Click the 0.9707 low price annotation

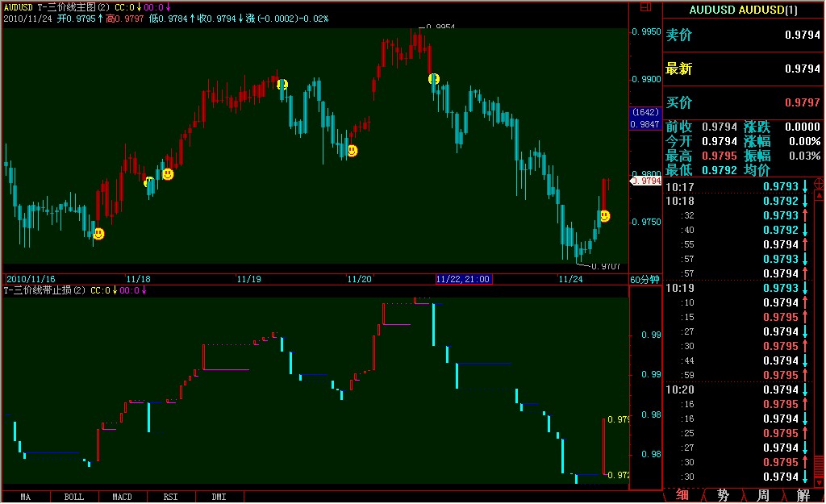pyautogui.click(x=605, y=266)
